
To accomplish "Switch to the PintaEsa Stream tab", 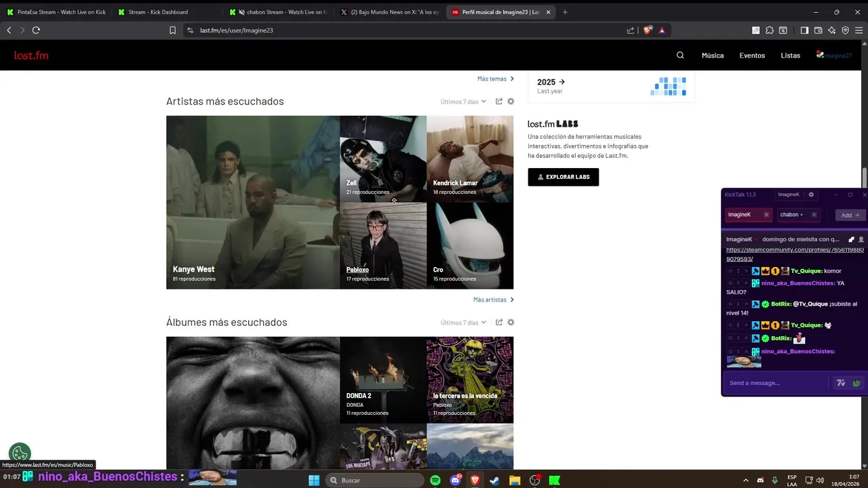I will pos(56,12).
